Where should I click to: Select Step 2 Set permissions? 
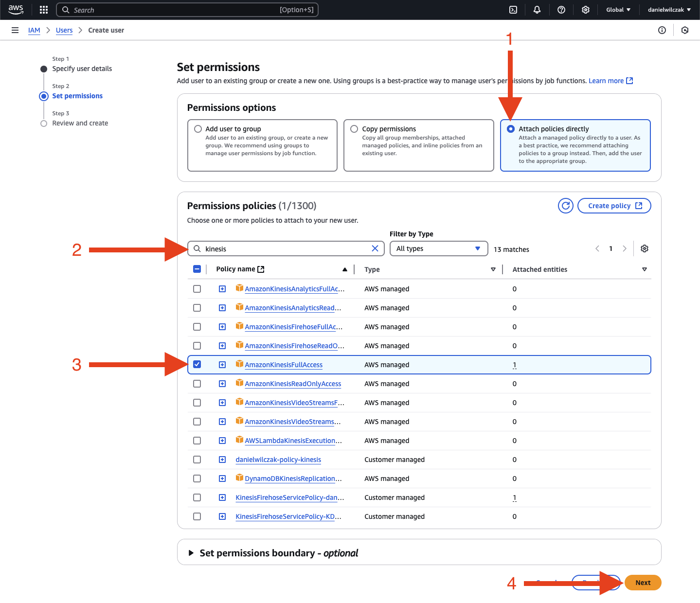[x=77, y=96]
